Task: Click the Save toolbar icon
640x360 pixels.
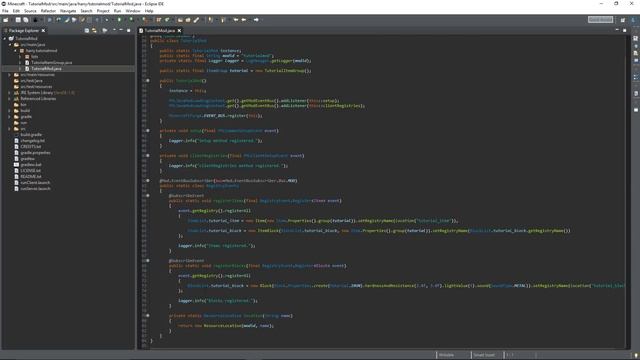Action: (x=18, y=20)
